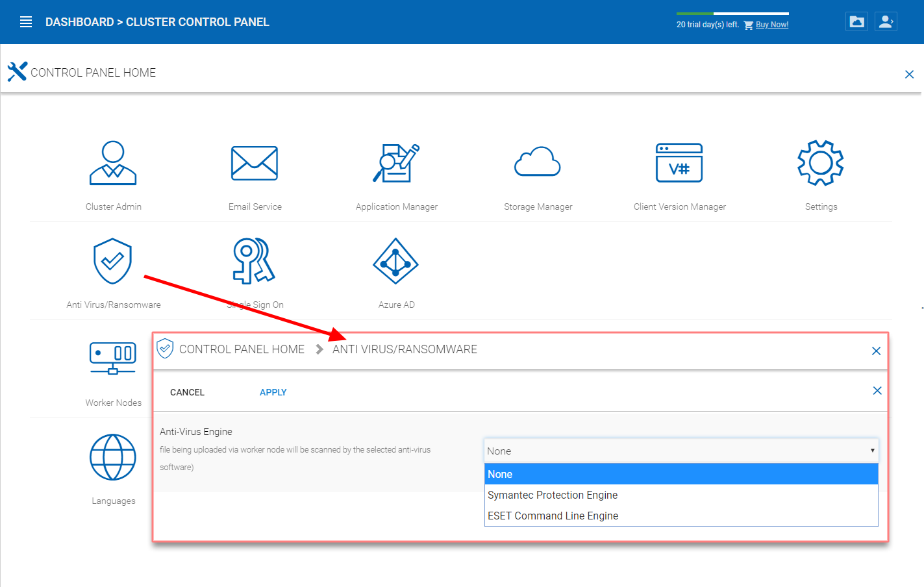This screenshot has width=924, height=587.
Task: Open the hamburger menu
Action: coord(26,22)
